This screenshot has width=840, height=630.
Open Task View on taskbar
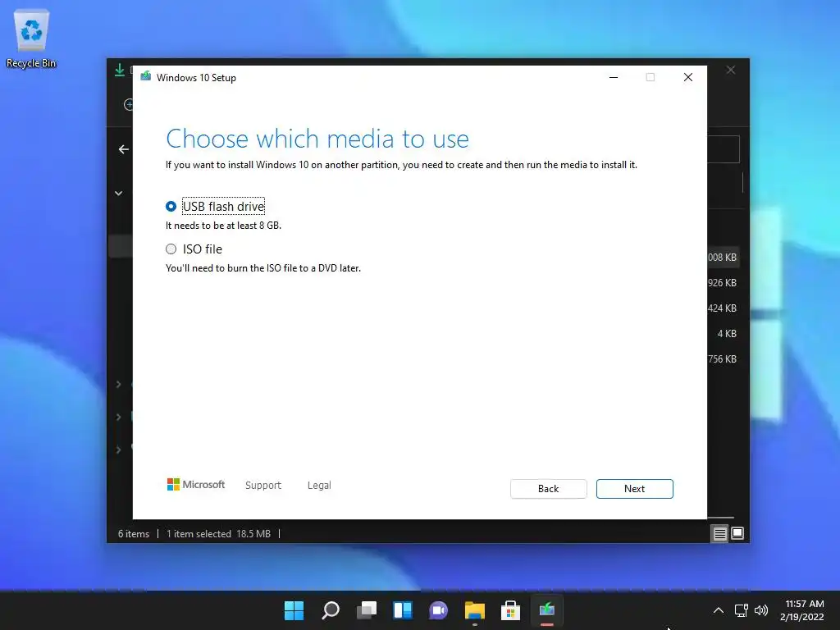[367, 610]
